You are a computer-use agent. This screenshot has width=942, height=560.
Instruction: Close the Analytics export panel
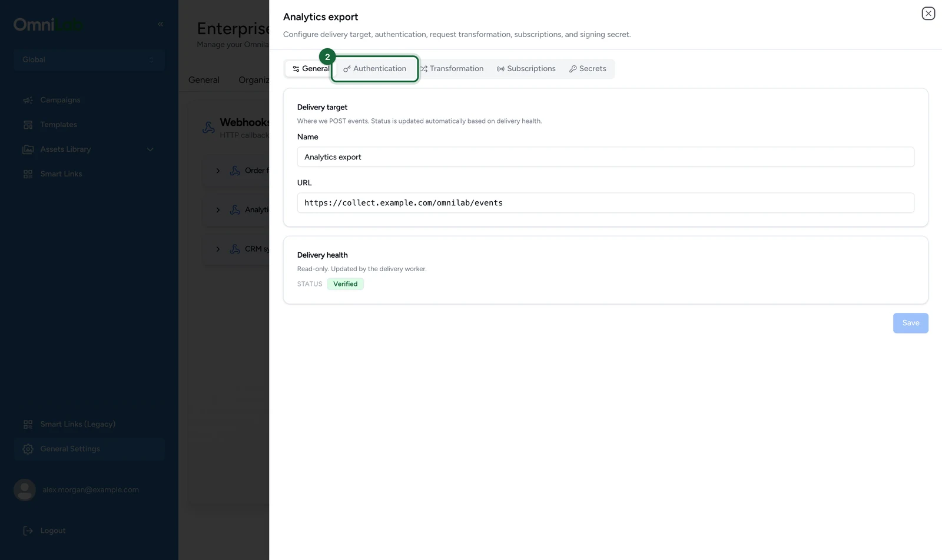(928, 14)
